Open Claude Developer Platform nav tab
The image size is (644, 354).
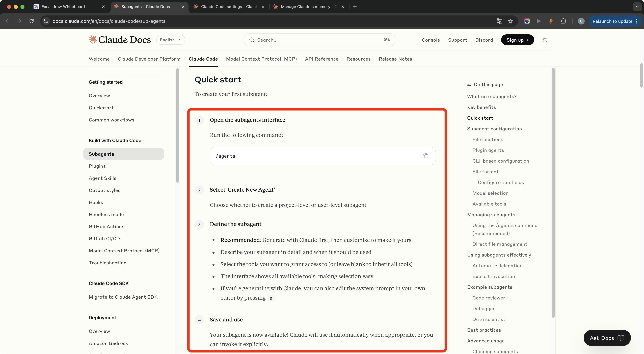tap(149, 59)
